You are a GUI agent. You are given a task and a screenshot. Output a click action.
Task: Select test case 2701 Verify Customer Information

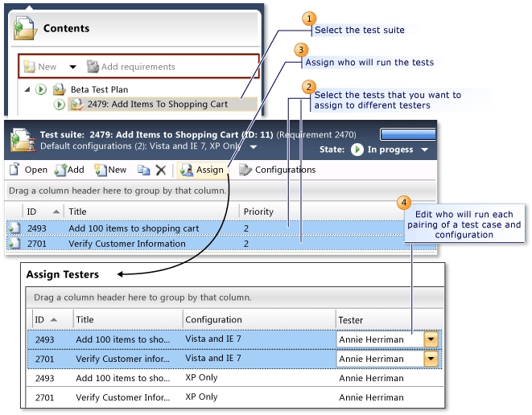click(221, 244)
